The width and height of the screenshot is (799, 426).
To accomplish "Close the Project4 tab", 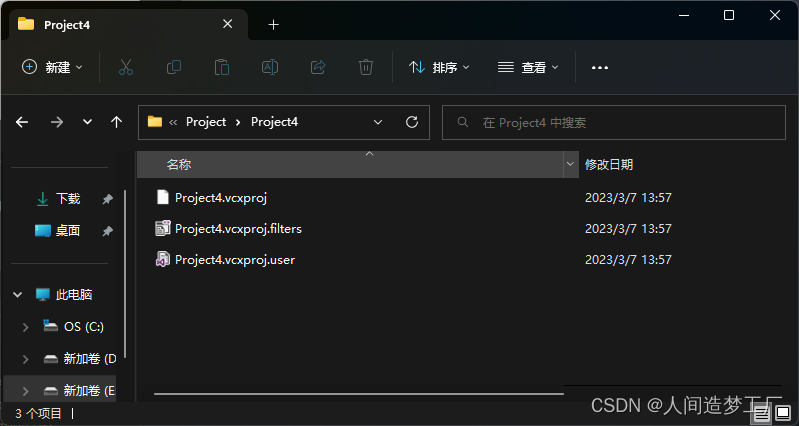I will [x=228, y=24].
